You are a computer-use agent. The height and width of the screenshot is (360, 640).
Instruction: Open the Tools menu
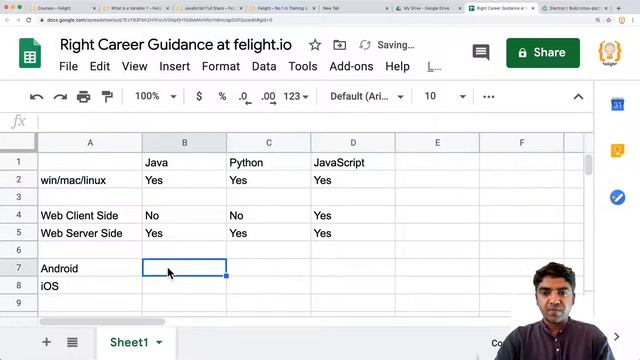coord(303,67)
